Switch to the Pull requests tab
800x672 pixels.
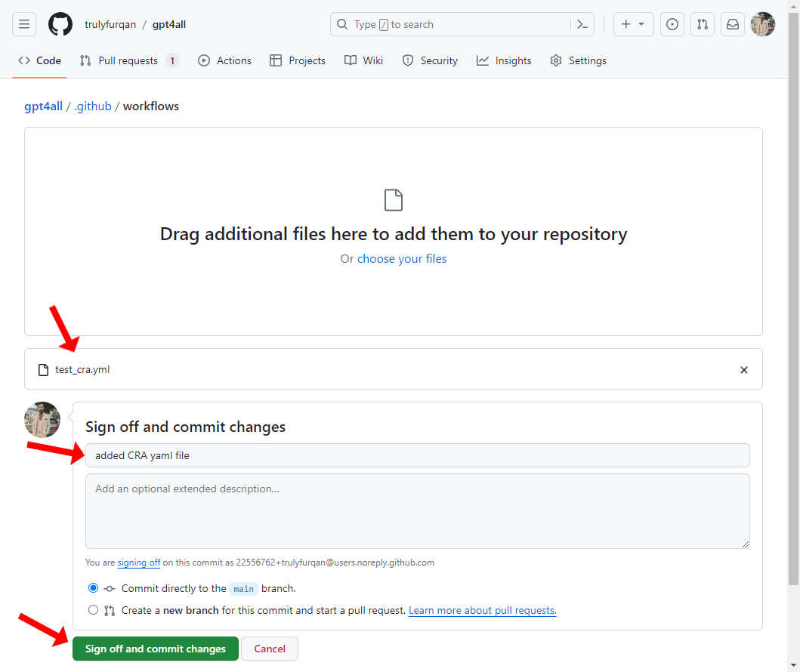click(128, 60)
